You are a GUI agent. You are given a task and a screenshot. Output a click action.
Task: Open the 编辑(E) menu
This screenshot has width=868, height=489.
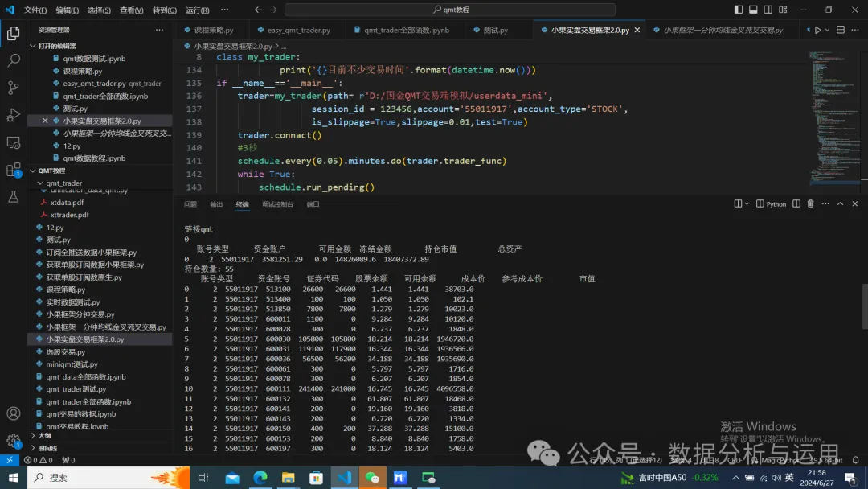click(67, 10)
